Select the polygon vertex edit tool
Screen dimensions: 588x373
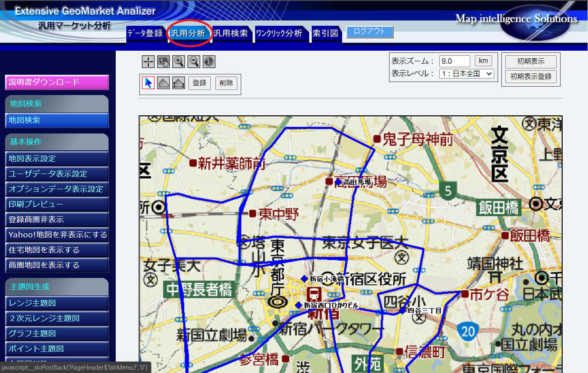(x=179, y=83)
